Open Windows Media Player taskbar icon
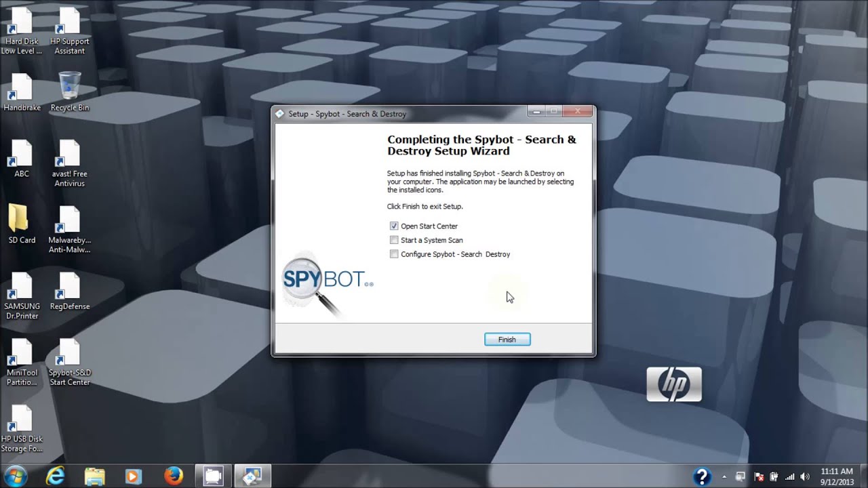868x488 pixels. (x=134, y=476)
